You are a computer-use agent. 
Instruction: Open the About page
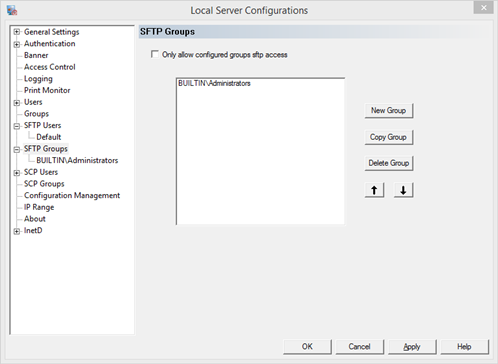click(x=35, y=219)
